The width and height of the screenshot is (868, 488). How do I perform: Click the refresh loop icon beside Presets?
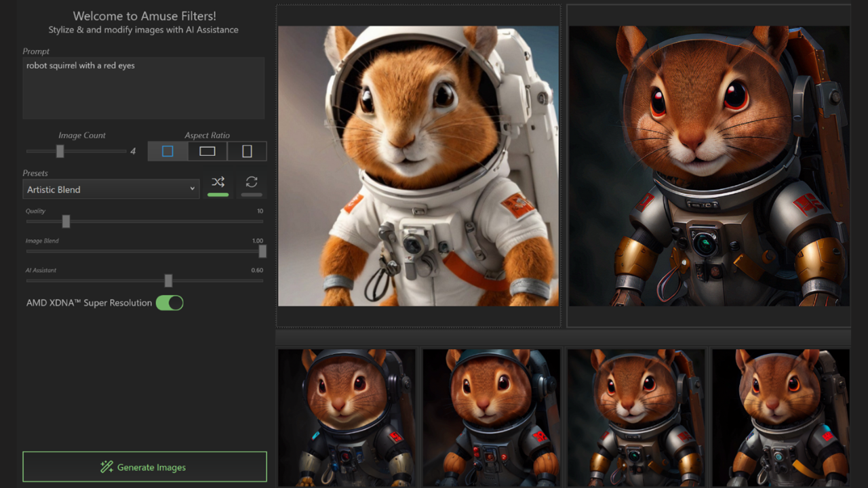coord(252,182)
